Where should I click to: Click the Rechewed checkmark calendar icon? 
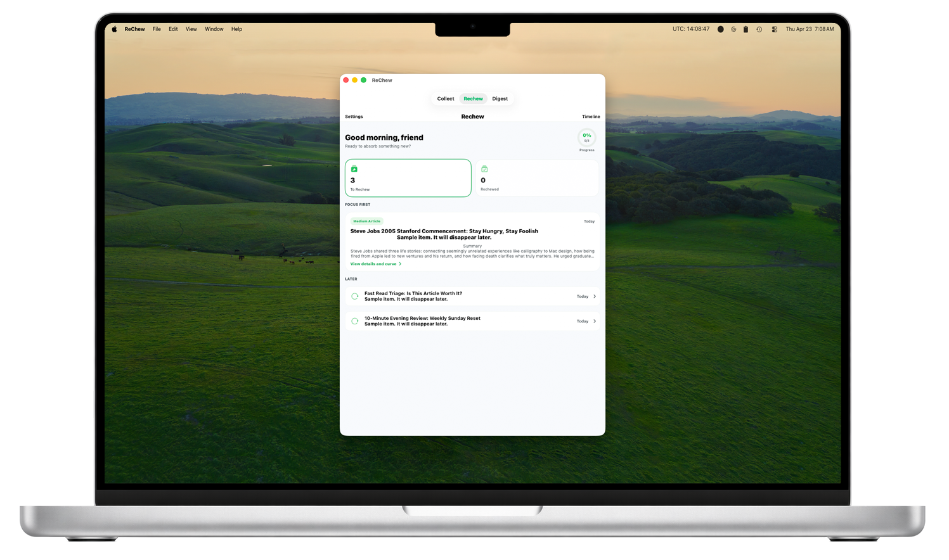(484, 169)
